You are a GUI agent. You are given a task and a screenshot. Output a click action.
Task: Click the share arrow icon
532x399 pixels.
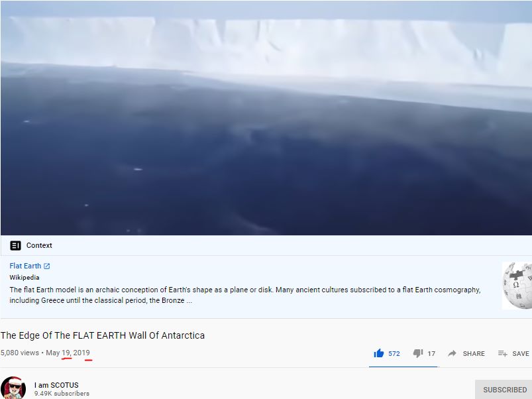(x=452, y=353)
